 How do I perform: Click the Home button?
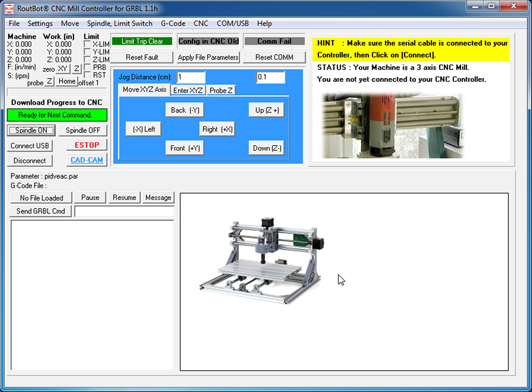pyautogui.click(x=67, y=81)
